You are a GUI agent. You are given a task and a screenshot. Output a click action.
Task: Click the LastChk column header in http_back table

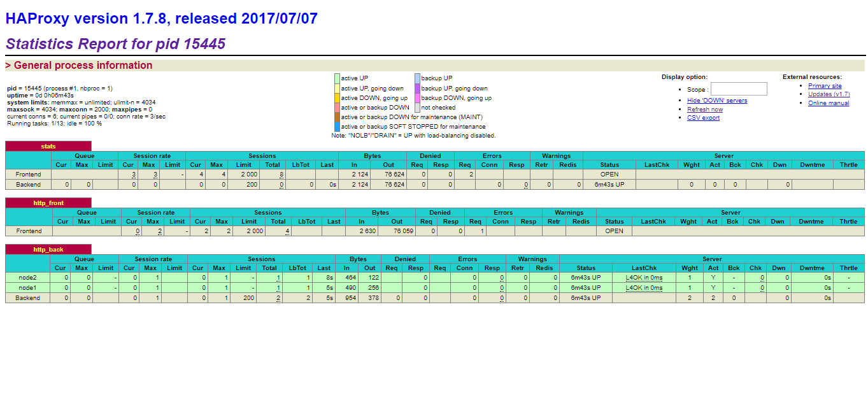pyautogui.click(x=644, y=268)
